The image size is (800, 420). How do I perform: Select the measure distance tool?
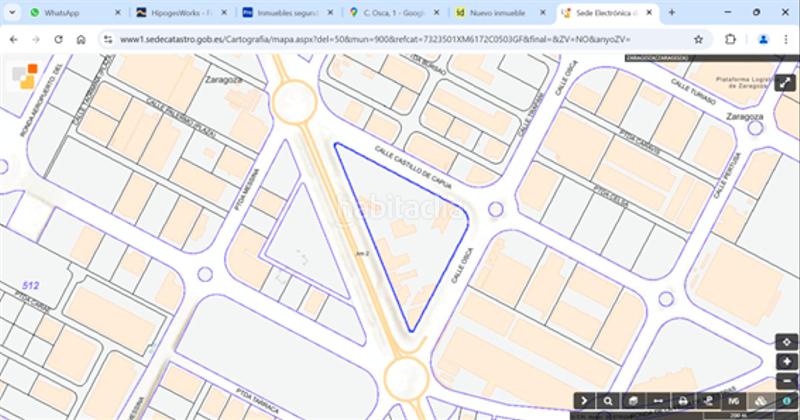pos(658,400)
